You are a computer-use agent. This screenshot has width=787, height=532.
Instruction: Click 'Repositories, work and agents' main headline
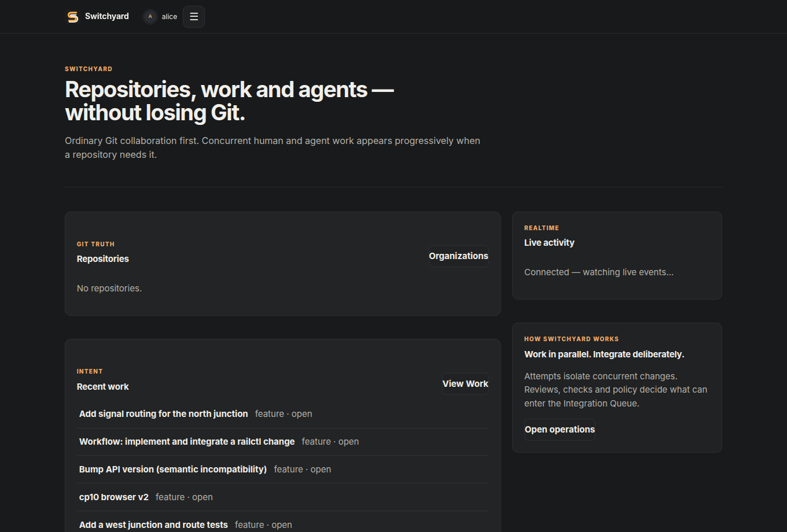(229, 101)
